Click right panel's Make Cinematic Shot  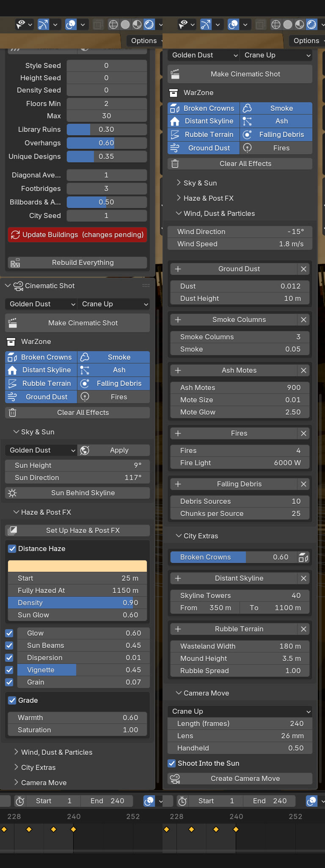tap(240, 74)
